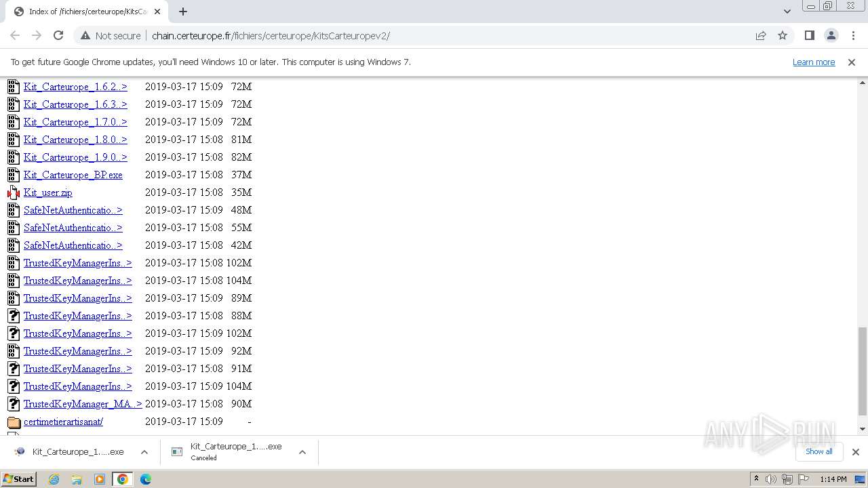Click the scrollbar down arrow
Screen dimensions: 868x488
(x=863, y=428)
